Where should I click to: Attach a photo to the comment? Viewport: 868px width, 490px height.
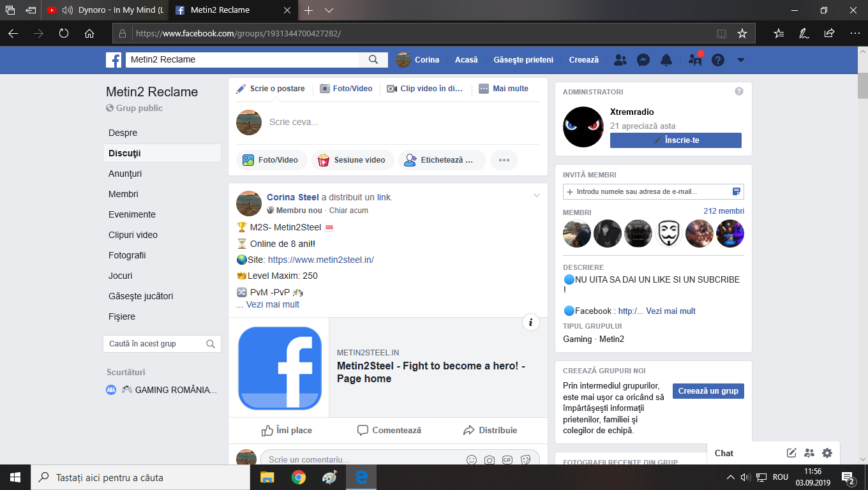coord(490,459)
